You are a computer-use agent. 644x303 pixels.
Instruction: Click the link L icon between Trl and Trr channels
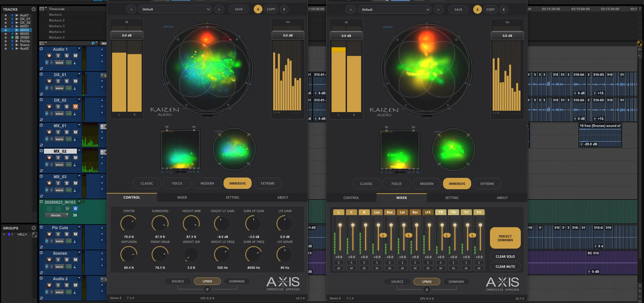pos(473,235)
